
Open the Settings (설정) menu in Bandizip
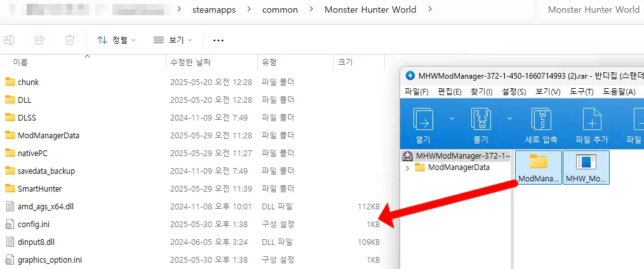[x=514, y=92]
